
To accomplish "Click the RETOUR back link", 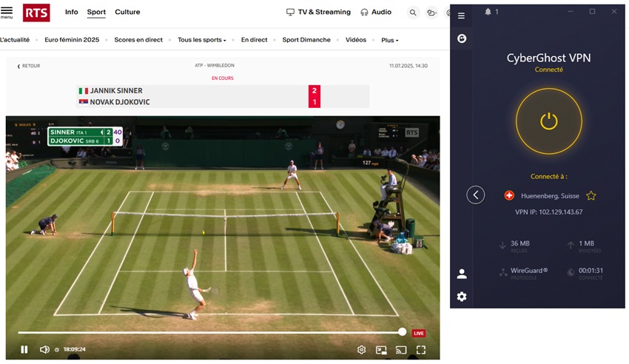I will pyautogui.click(x=28, y=66).
